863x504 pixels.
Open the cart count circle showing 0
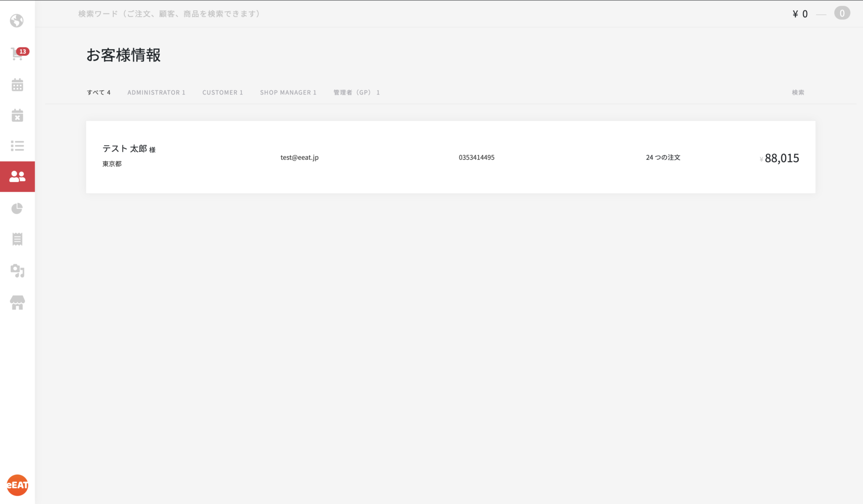842,13
